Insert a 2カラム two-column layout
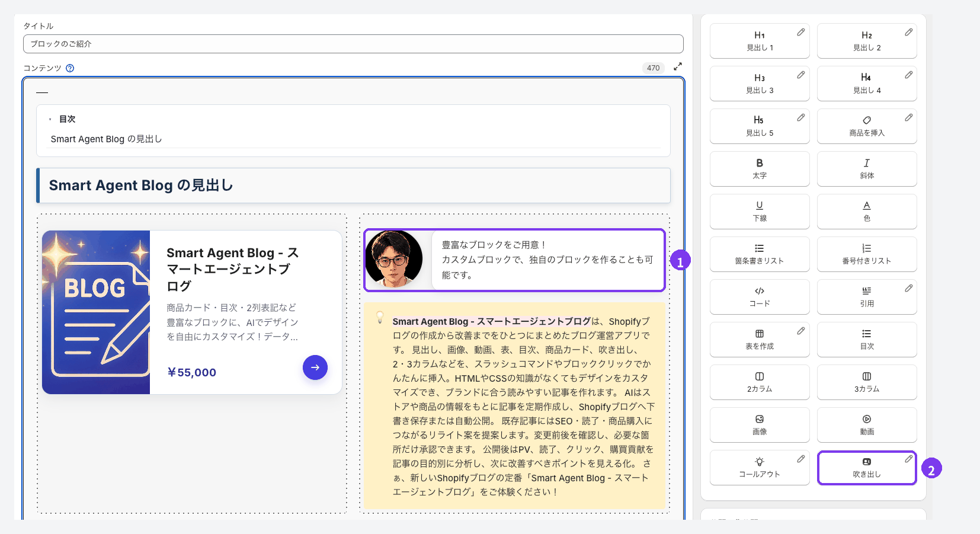 point(760,382)
